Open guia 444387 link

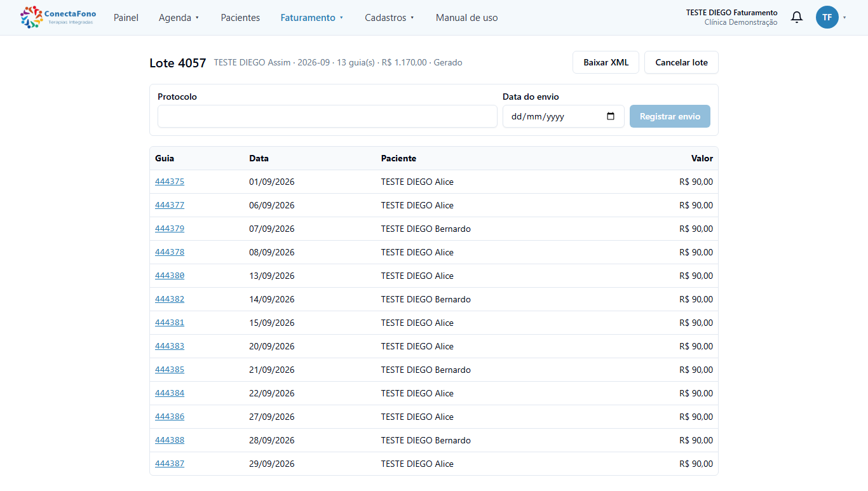click(x=170, y=464)
